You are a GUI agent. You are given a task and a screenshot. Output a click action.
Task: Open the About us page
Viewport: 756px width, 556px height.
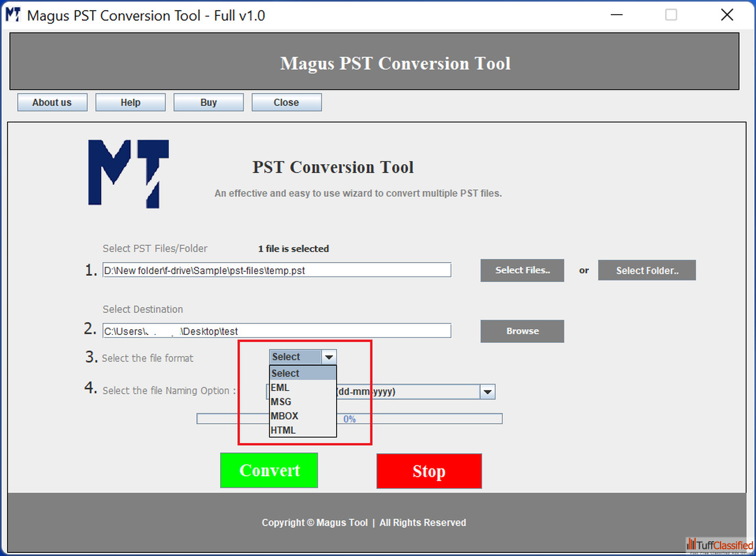pyautogui.click(x=52, y=102)
